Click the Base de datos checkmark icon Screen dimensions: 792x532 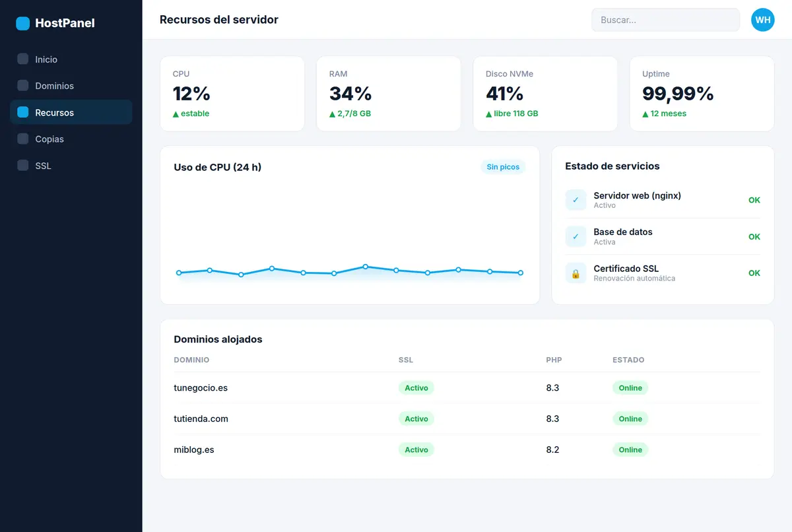(576, 236)
